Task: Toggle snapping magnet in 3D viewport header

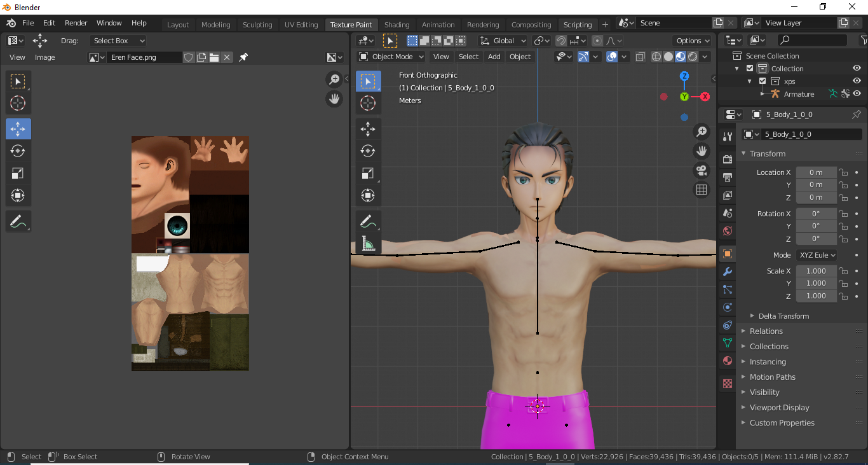Action: (x=561, y=41)
